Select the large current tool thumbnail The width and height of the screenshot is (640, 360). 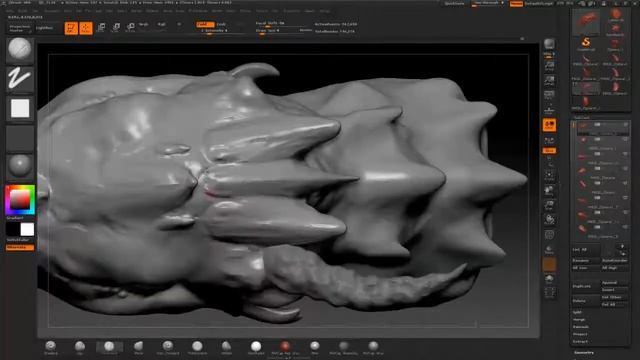point(586,22)
